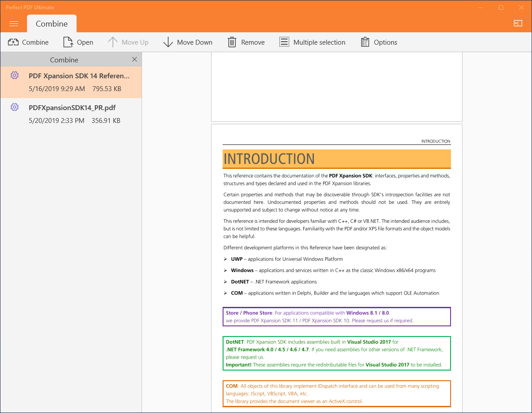Image resolution: width=532 pixels, height=413 pixels.
Task: Click the UWP bullet line
Action: [x=283, y=259]
